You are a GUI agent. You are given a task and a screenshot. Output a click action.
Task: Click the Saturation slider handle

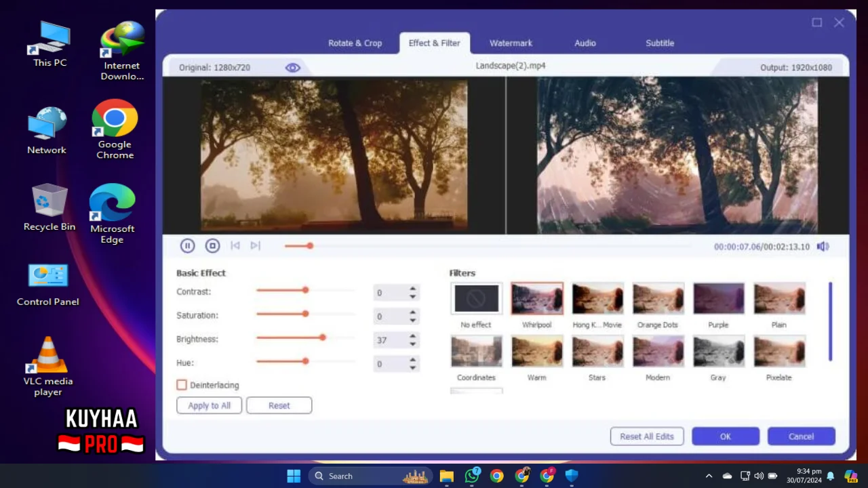pos(306,314)
